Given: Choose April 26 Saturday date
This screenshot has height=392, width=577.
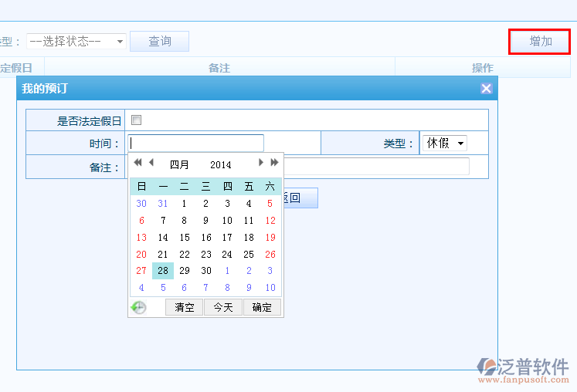Looking at the screenshot, I should (x=270, y=255).
